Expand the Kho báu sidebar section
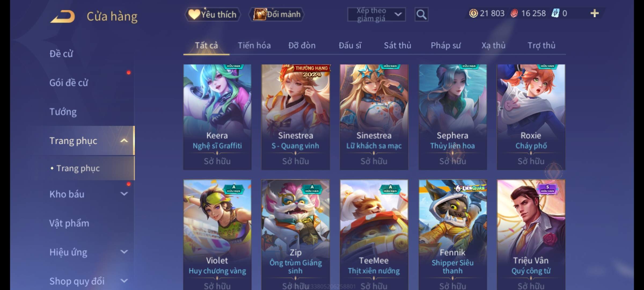This screenshot has height=290, width=644. tap(124, 194)
